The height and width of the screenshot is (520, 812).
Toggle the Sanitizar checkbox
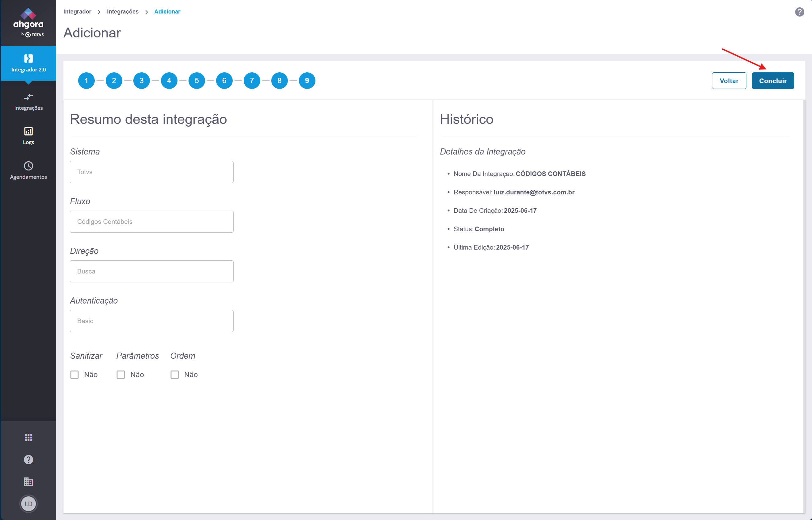(74, 374)
